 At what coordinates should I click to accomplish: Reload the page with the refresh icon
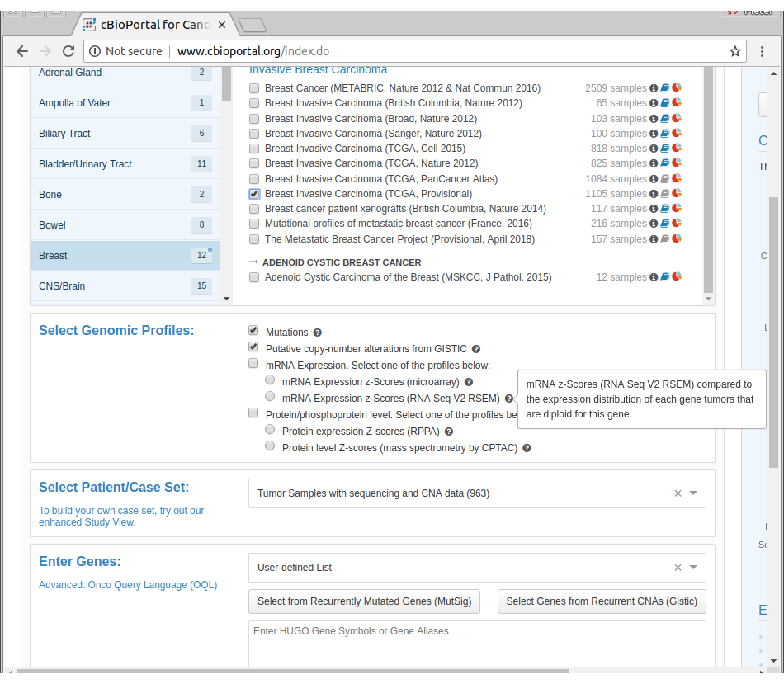(x=68, y=50)
